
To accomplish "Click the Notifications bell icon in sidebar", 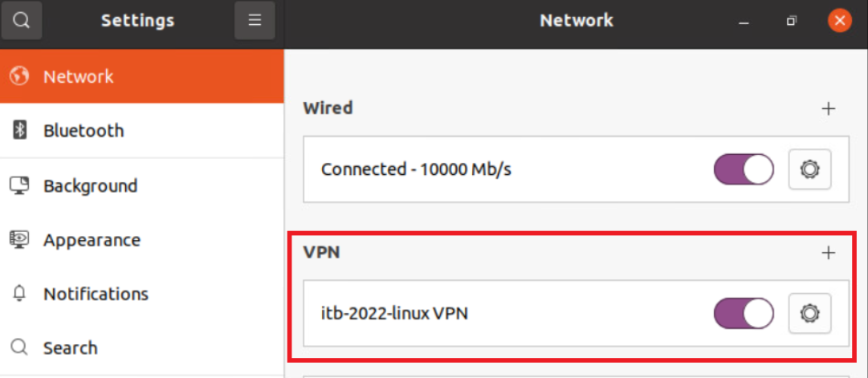I will (20, 294).
